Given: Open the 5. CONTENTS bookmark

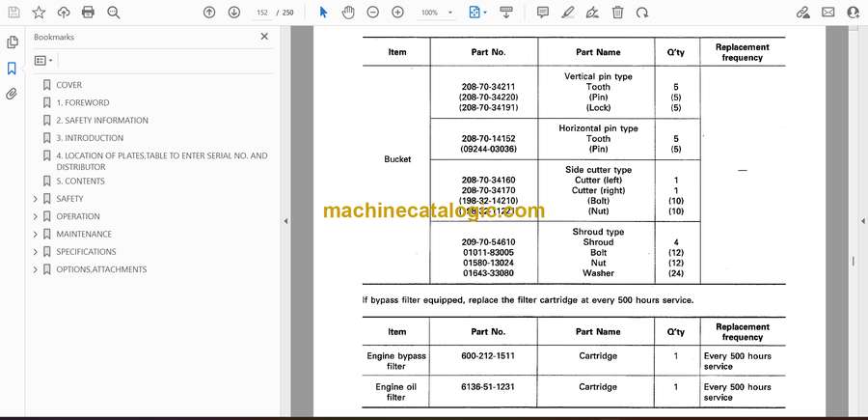Looking at the screenshot, I should click(x=80, y=182).
